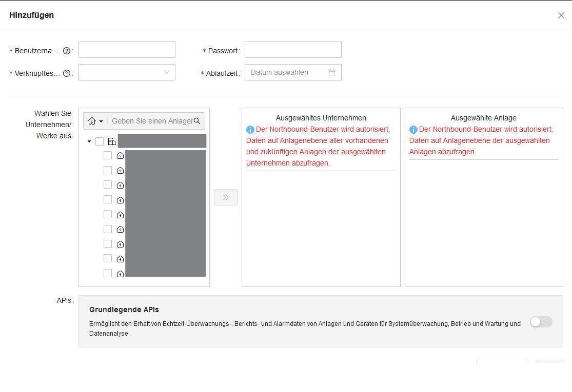This screenshot has width=572, height=392.
Task: Focus the Passwort input field
Action: 293,50
